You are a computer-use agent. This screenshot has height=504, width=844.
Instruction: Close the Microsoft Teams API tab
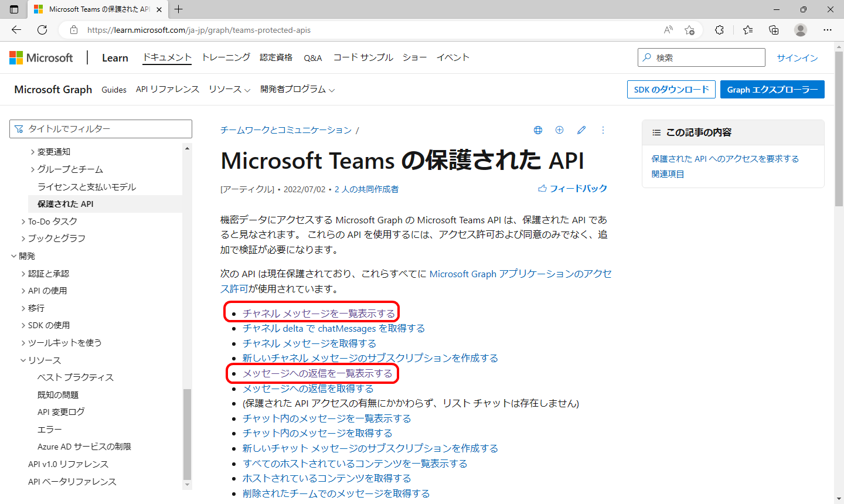point(159,9)
